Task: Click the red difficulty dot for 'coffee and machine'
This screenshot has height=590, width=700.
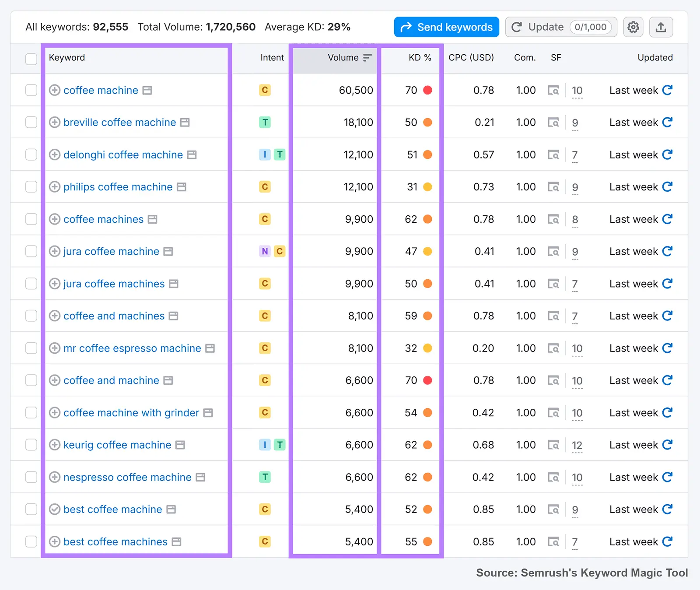Action: [x=427, y=380]
